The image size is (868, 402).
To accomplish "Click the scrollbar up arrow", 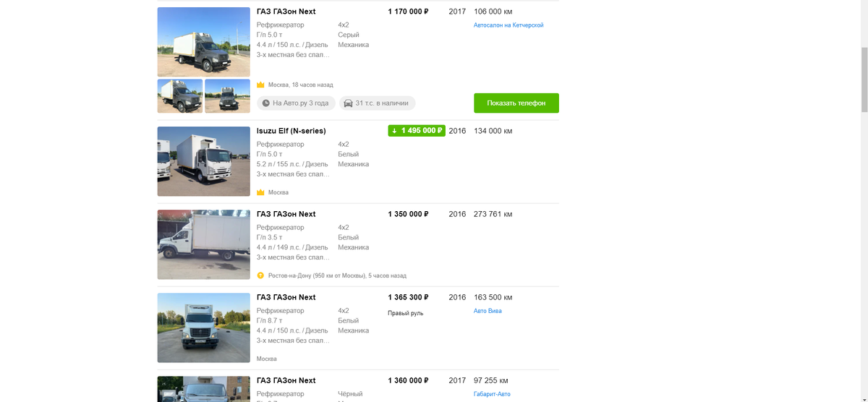I will pyautogui.click(x=864, y=4).
